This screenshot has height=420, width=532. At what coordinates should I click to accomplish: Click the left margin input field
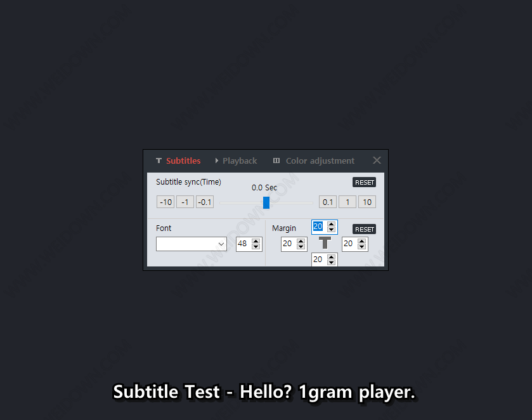coord(289,244)
